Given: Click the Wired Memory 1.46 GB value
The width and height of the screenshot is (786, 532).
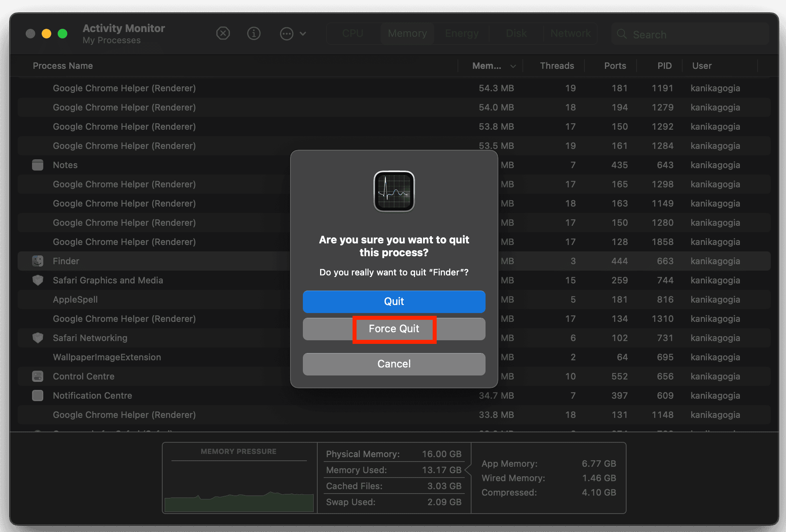Looking at the screenshot, I should point(599,478).
